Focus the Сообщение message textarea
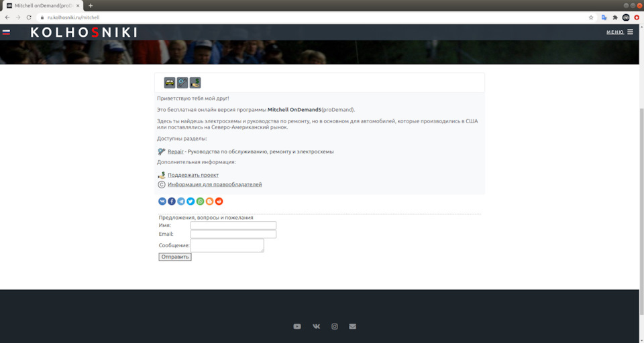 point(227,245)
